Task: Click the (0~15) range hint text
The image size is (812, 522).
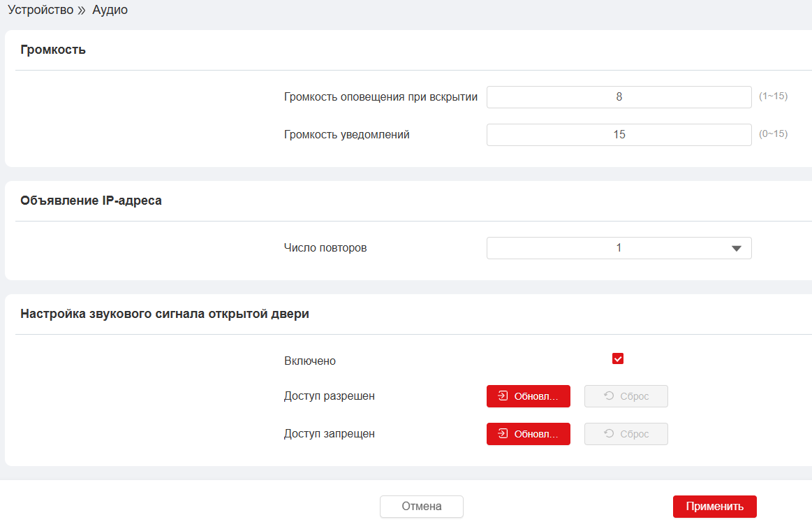Action: click(x=773, y=134)
